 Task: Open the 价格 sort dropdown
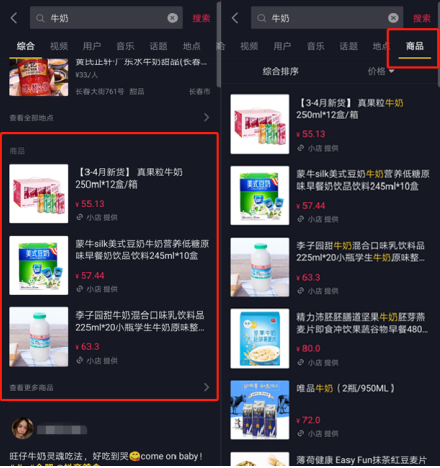coord(381,71)
